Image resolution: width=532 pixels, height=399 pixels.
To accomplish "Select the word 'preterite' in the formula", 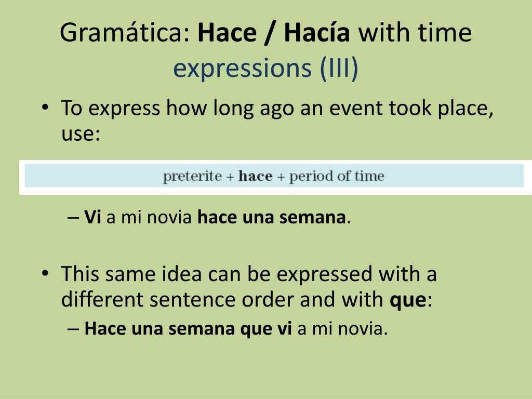I will pos(192,177).
